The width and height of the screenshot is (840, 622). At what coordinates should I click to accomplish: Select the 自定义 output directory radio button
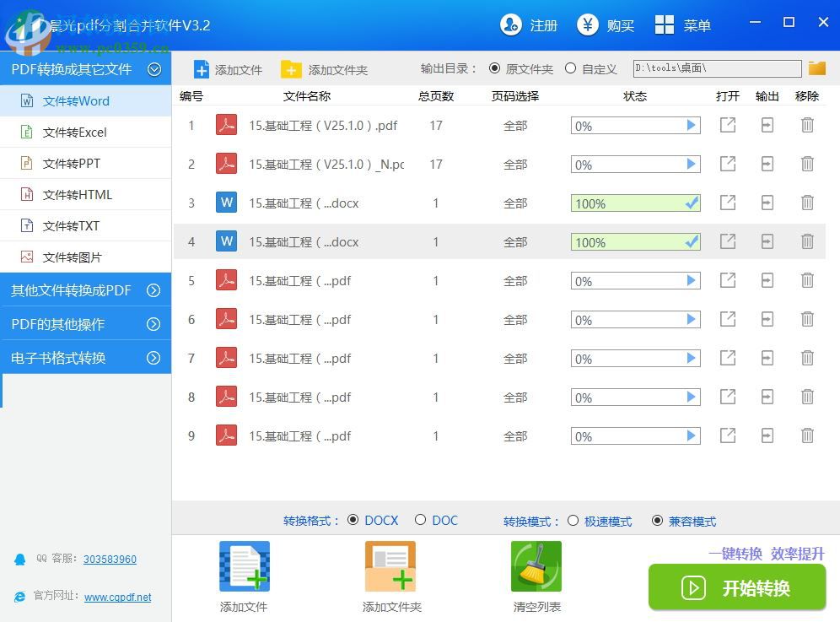pos(570,68)
